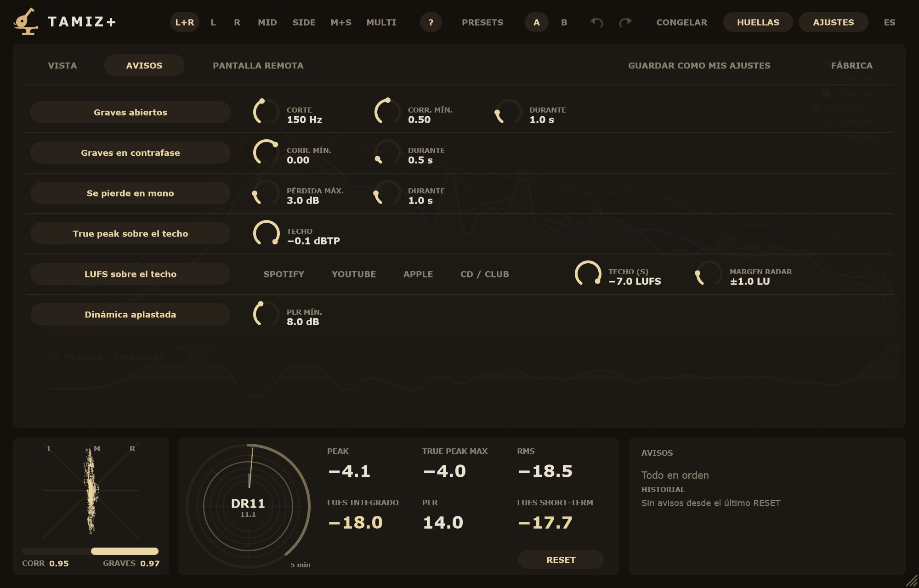Viewport: 919px width, 588px height.
Task: Toggle the Se pierde en mono warning
Action: click(x=130, y=193)
